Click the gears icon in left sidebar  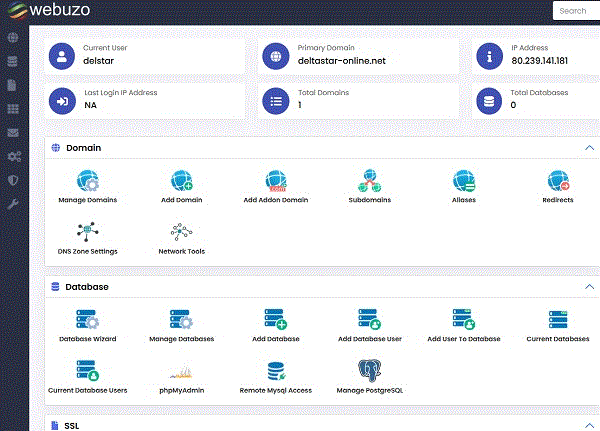coord(14,156)
